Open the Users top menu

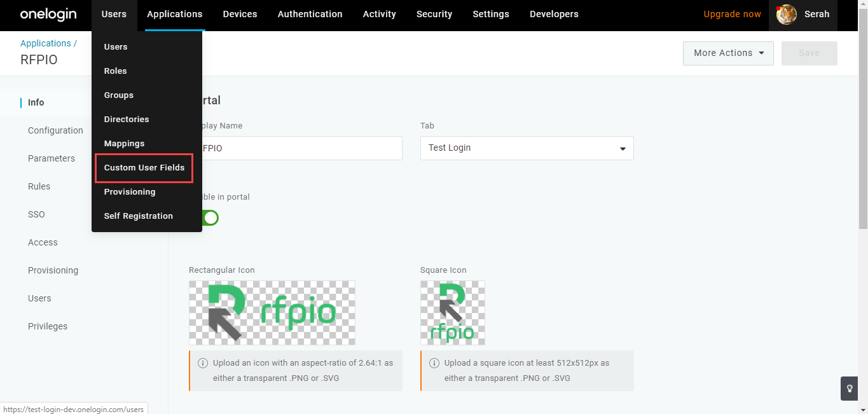(x=114, y=14)
